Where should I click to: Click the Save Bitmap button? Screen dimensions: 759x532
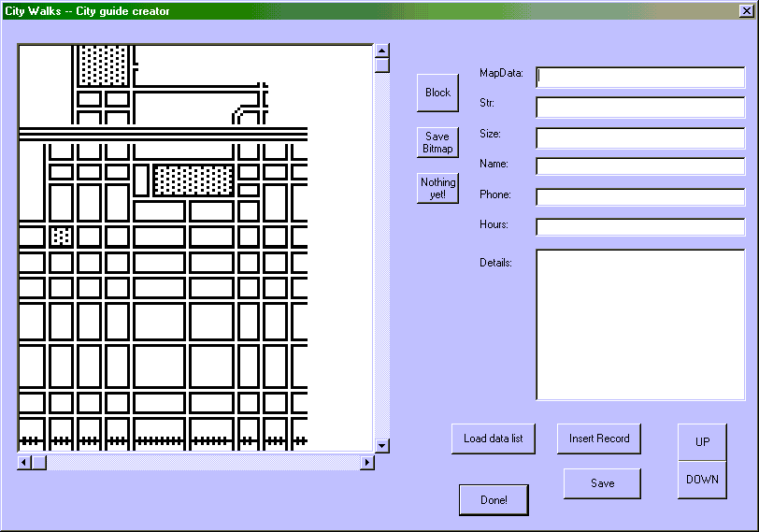click(x=437, y=142)
